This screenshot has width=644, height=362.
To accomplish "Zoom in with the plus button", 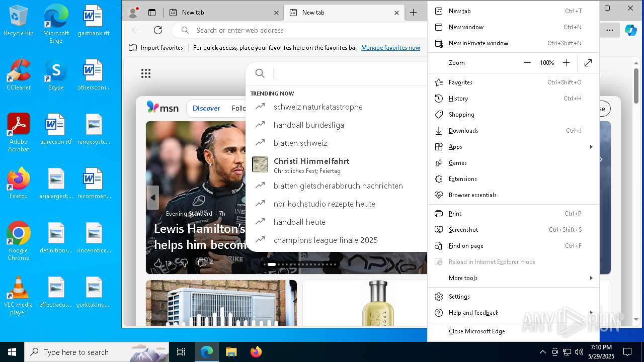I will (x=566, y=63).
